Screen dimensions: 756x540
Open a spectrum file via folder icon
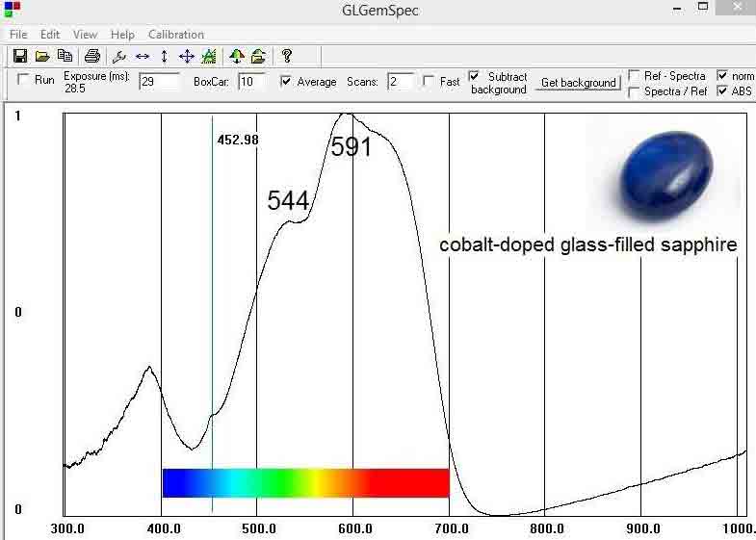click(42, 56)
